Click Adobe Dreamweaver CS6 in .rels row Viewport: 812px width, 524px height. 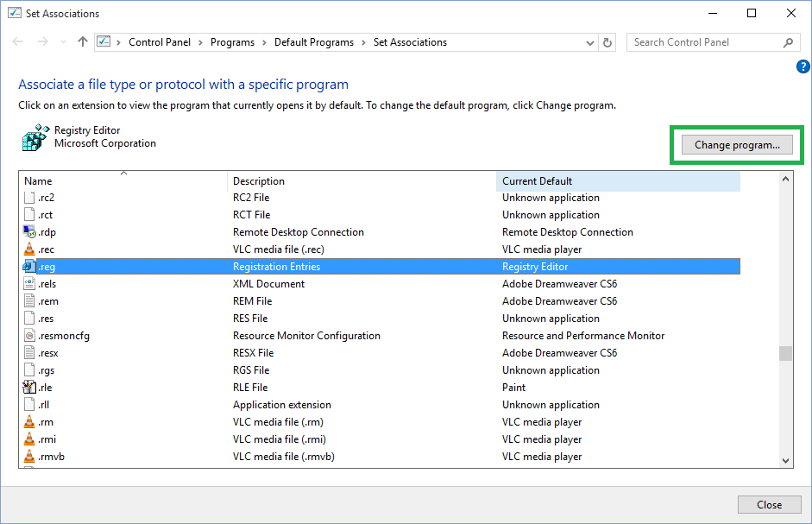[560, 284]
